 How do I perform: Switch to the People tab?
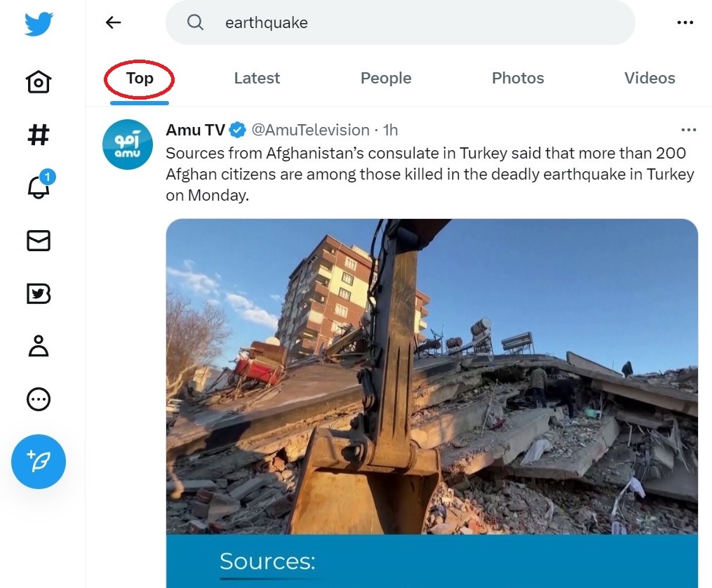coord(386,79)
